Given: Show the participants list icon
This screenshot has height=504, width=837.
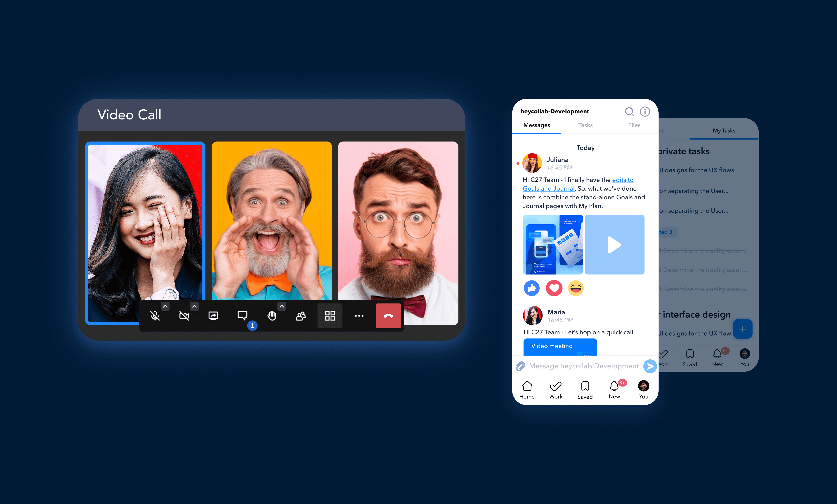Looking at the screenshot, I should (x=301, y=316).
